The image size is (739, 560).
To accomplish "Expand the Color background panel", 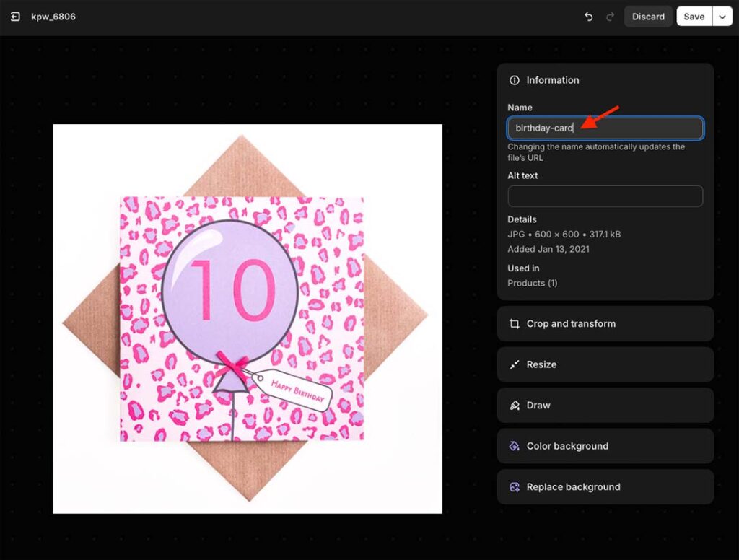I will (605, 446).
